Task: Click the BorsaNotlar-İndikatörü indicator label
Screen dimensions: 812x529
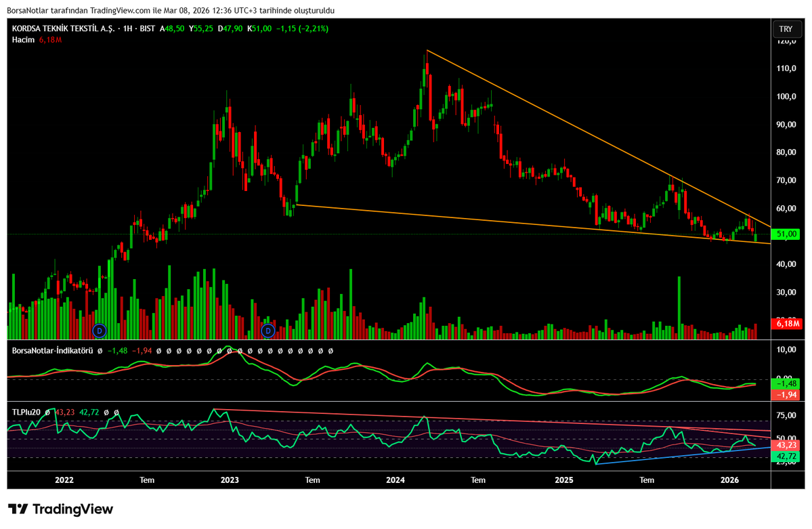Action: click(52, 351)
